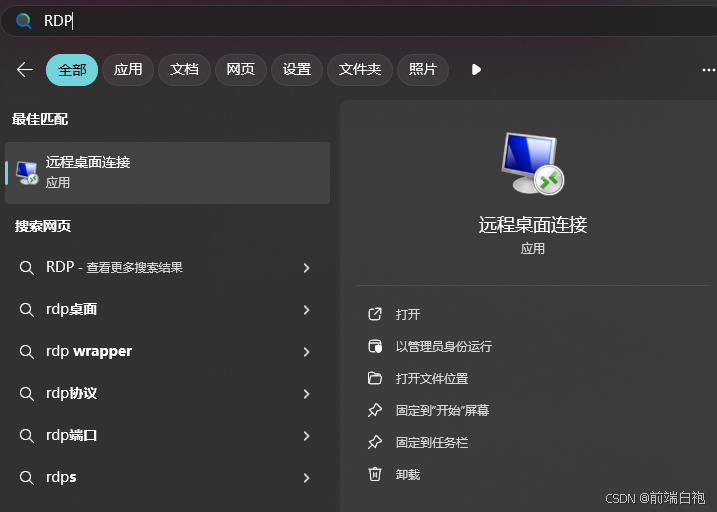Open the 远程桌面连接 best match result
717x512 pixels.
click(x=167, y=173)
